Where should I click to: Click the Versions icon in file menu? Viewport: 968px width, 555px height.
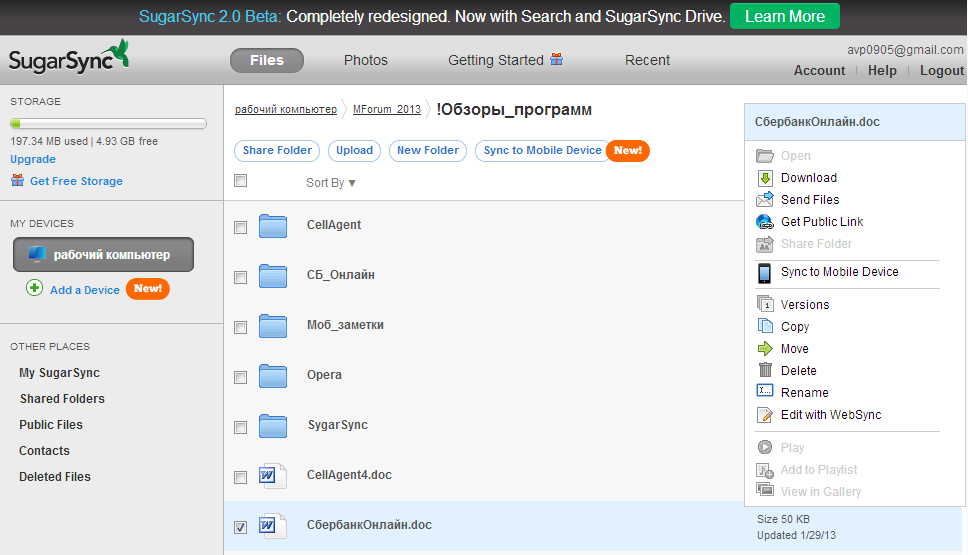pos(765,304)
